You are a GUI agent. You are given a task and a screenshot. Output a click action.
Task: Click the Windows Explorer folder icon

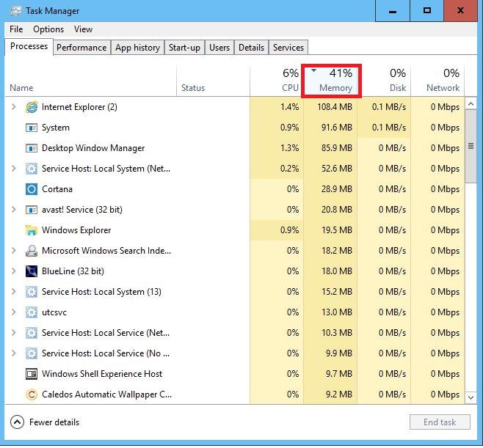click(x=32, y=230)
